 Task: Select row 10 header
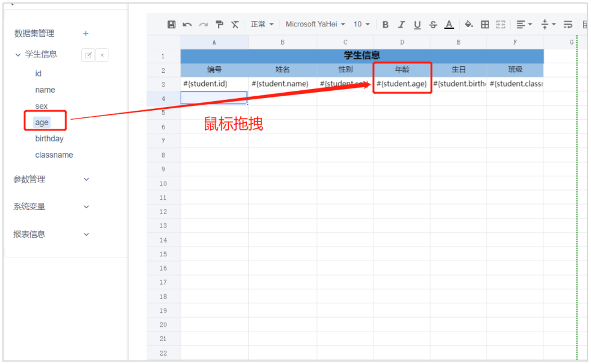pos(163,184)
